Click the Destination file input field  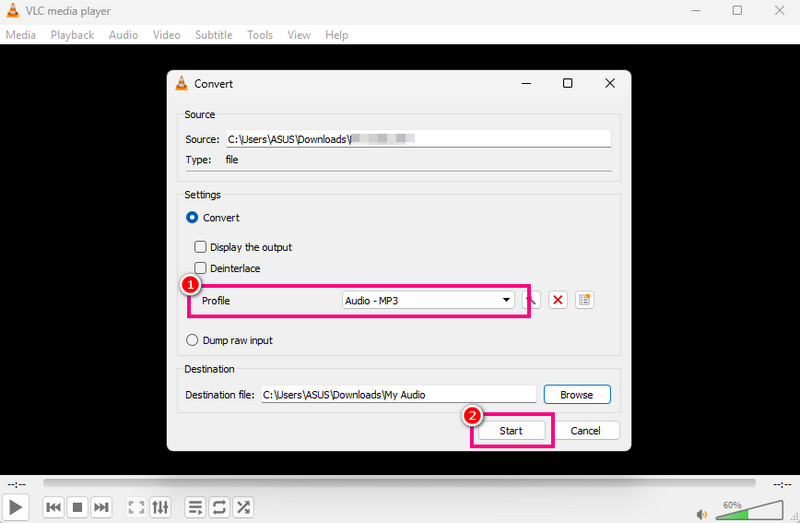[x=398, y=394]
